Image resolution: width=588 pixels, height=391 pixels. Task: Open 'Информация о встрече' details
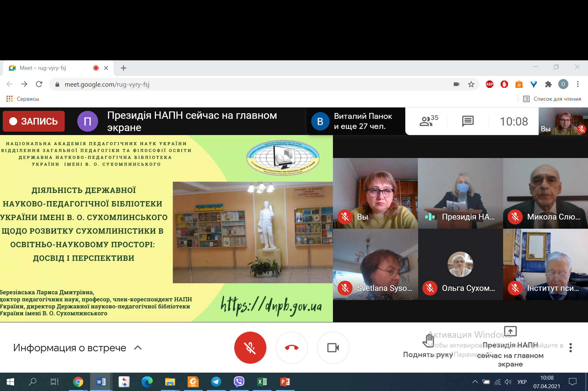point(70,348)
